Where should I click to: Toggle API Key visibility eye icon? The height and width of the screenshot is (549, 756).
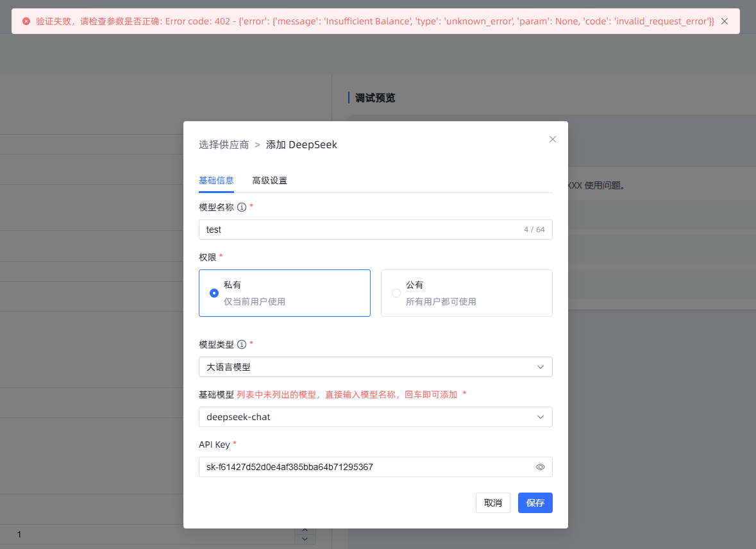point(541,467)
